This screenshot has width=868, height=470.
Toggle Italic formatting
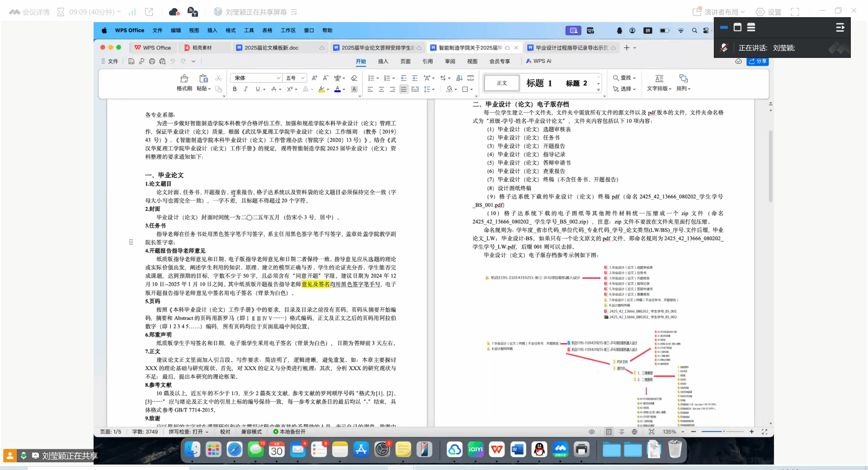pyautogui.click(x=245, y=90)
